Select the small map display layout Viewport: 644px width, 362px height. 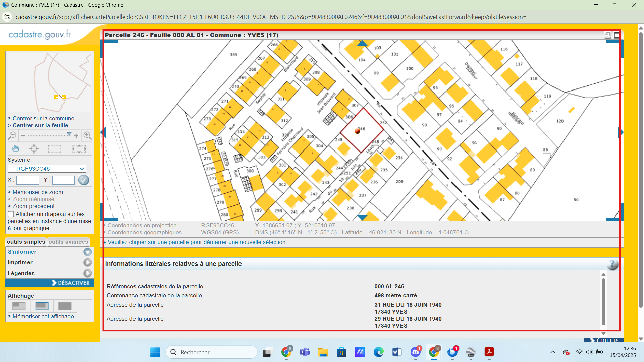pyautogui.click(x=19, y=306)
